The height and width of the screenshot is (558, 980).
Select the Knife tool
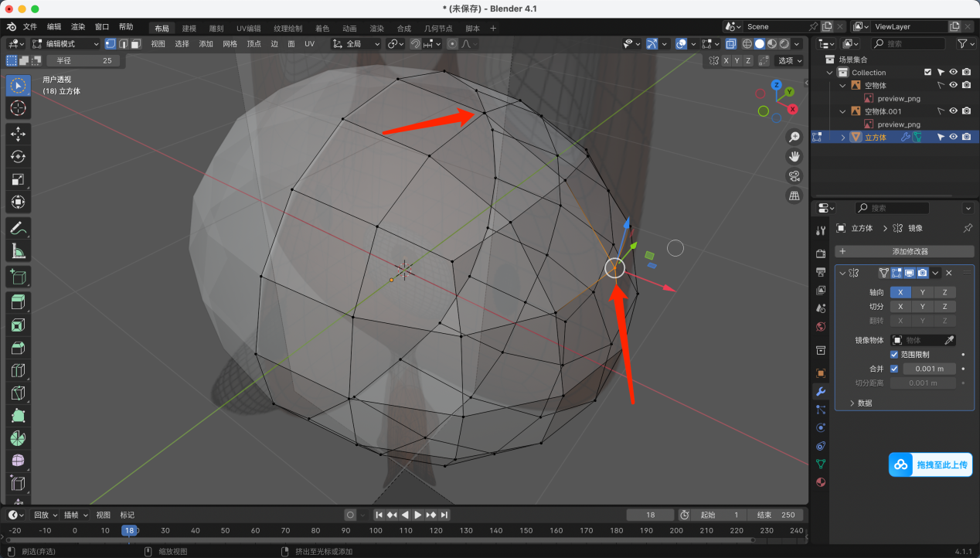pos(18,393)
